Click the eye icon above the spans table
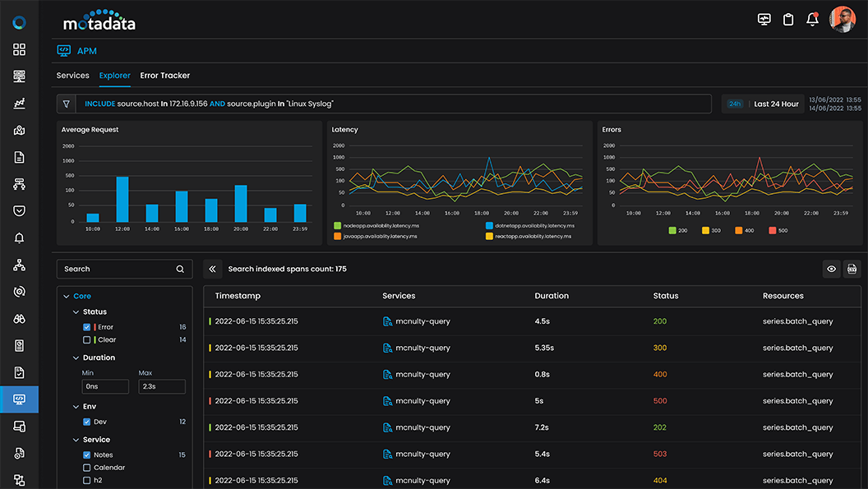Viewport: 868px width, 489px height. click(831, 269)
